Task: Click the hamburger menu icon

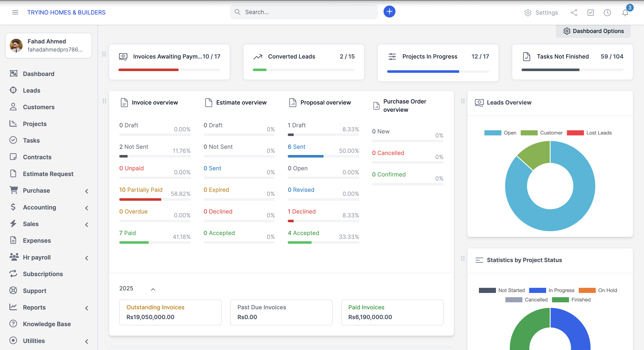Action: click(x=15, y=12)
